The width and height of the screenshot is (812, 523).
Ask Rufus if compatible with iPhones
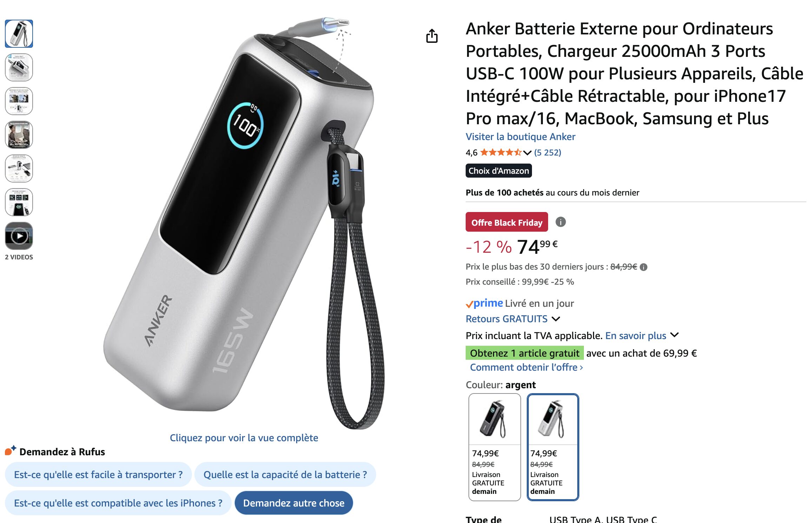(x=118, y=503)
